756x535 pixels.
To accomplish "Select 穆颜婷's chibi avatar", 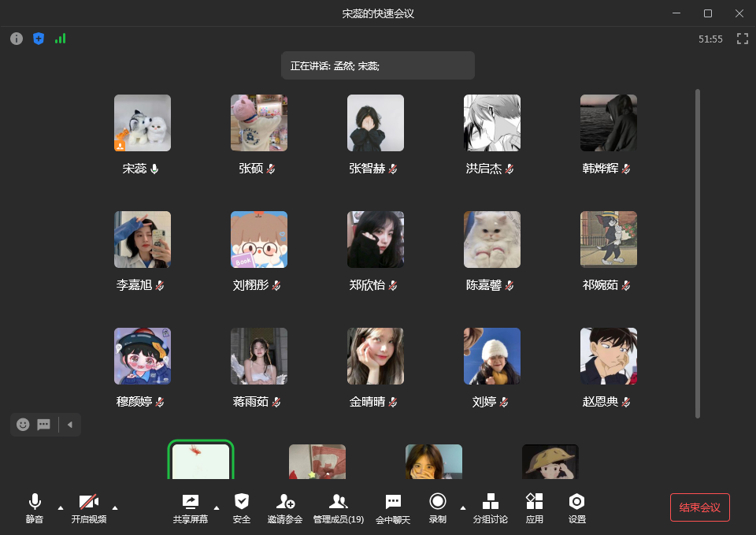I will click(x=143, y=356).
